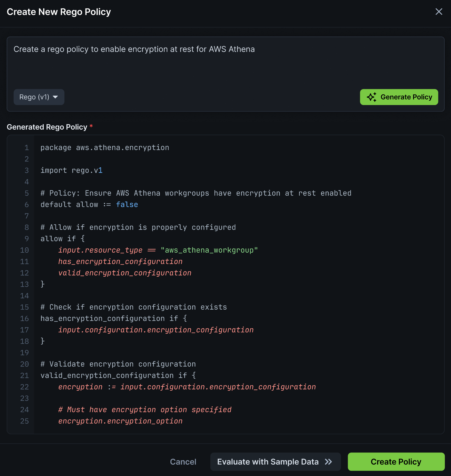The width and height of the screenshot is (451, 476).
Task: Click line number 10 in the editor gutter
Action: point(24,250)
